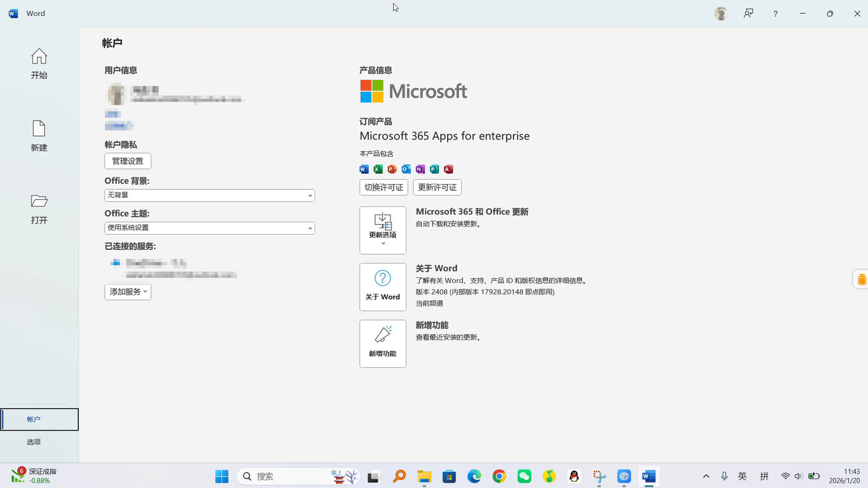Click the Excel icon under included products

point(378,169)
